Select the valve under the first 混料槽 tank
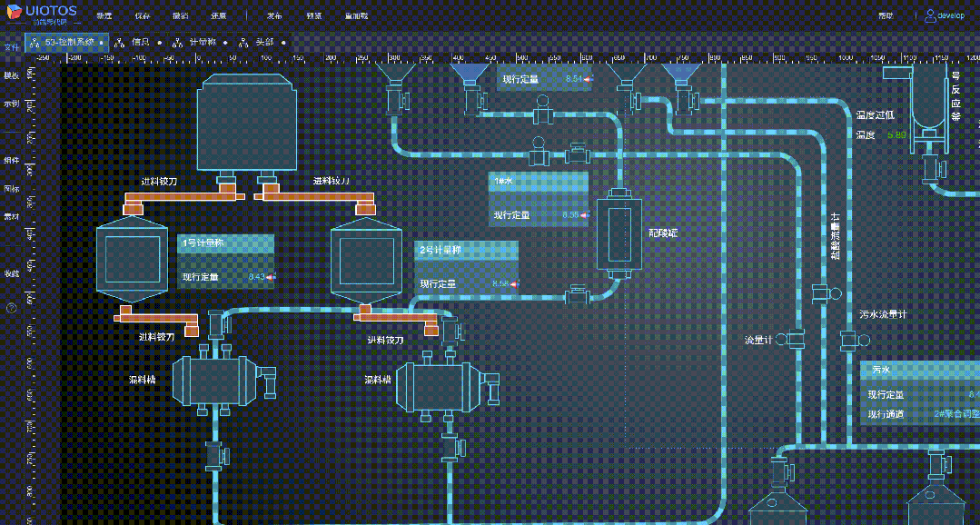 pyautogui.click(x=216, y=456)
